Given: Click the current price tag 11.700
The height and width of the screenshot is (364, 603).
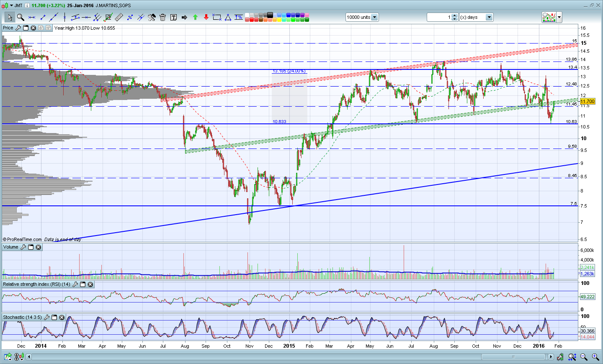Looking at the screenshot, I should pos(588,101).
